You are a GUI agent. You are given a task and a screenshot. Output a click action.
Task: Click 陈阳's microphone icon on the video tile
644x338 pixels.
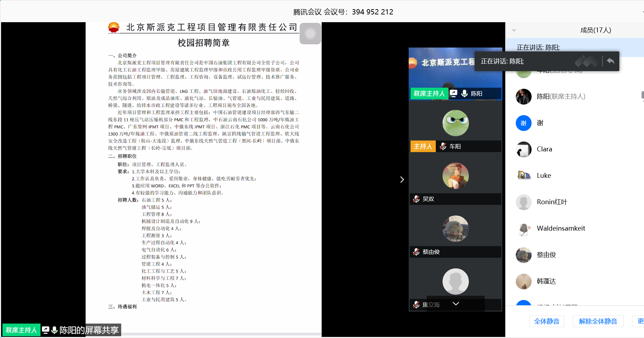464,93
